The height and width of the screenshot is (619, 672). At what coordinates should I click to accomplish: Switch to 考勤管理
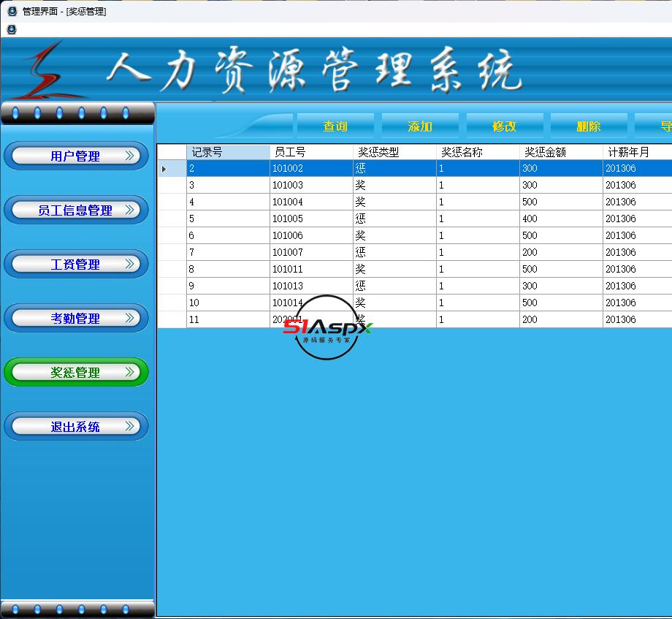click(76, 318)
